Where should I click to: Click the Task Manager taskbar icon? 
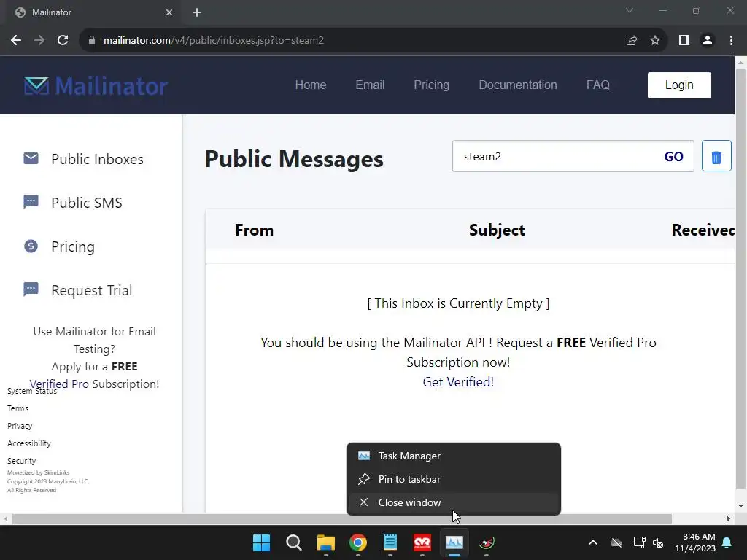[x=454, y=542]
